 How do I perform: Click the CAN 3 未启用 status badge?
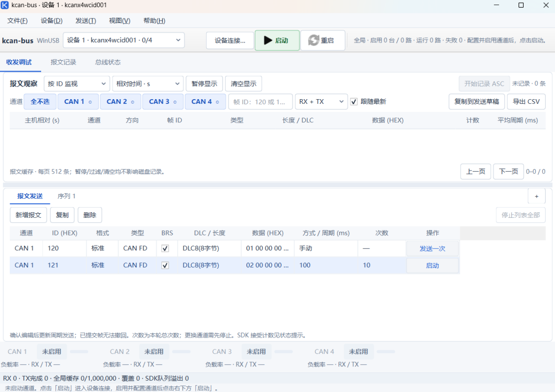tap(256, 351)
